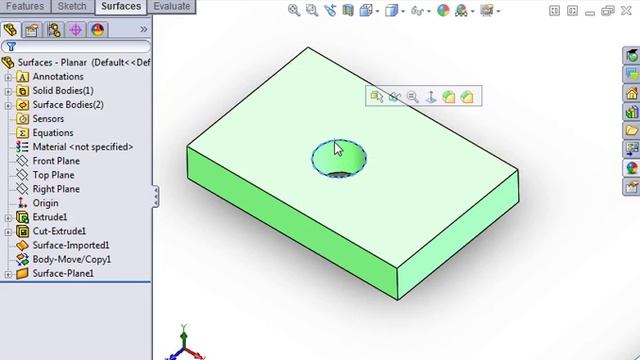The image size is (640, 360).
Task: Collapse the FeatureManager panel handle
Action: tap(156, 197)
